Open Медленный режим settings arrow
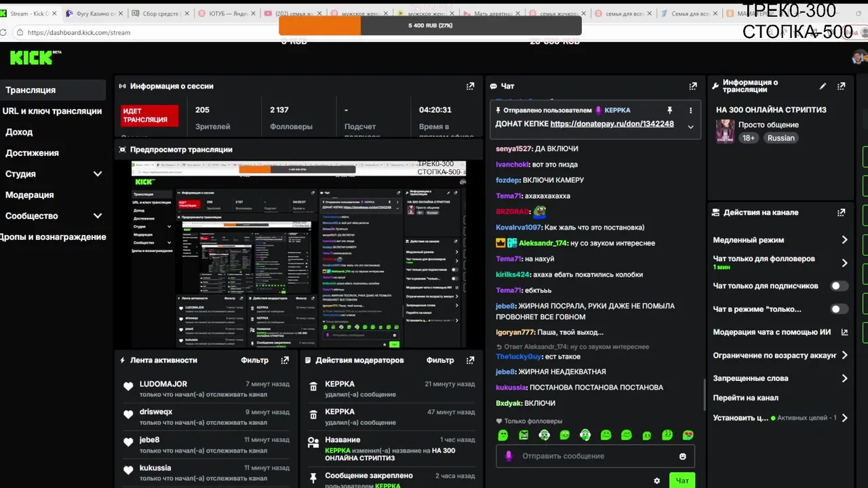Image resolution: width=868 pixels, height=488 pixels. tap(844, 240)
